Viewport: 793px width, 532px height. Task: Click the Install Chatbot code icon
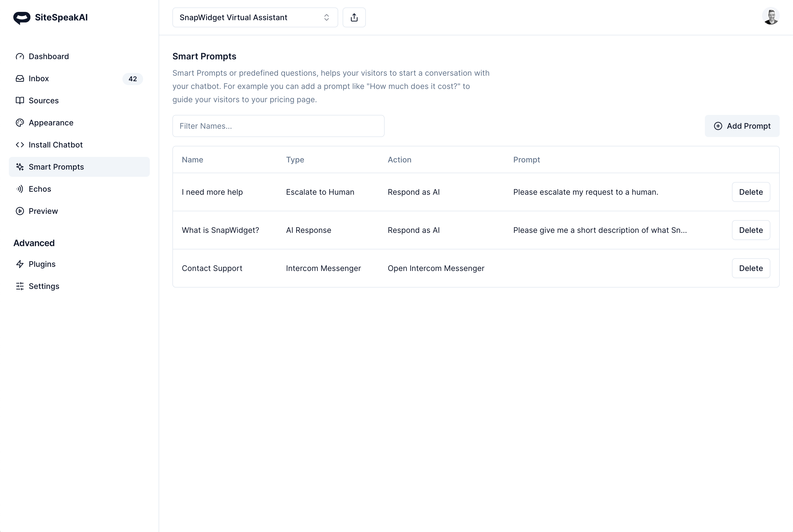tap(20, 145)
